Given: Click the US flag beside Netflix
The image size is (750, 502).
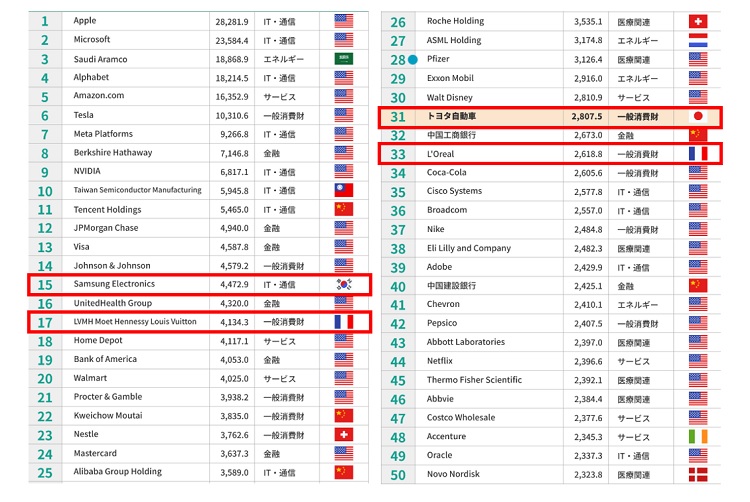Looking at the screenshot, I should click(x=698, y=361).
